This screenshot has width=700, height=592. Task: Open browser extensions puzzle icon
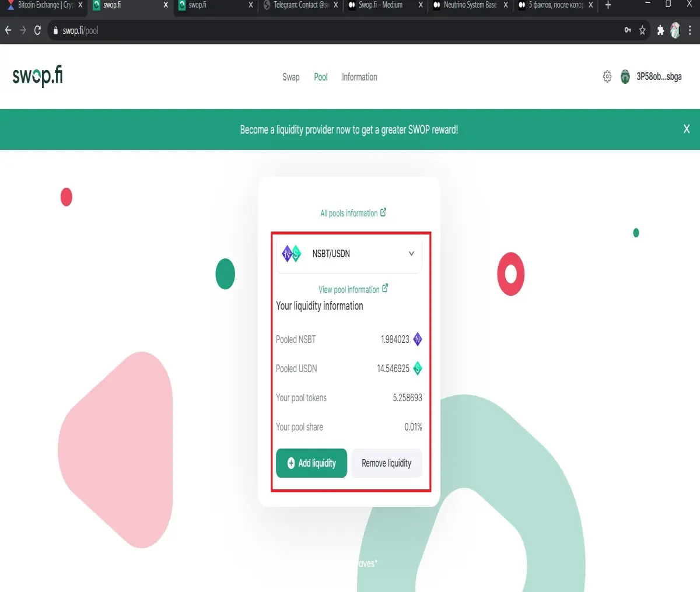point(660,30)
